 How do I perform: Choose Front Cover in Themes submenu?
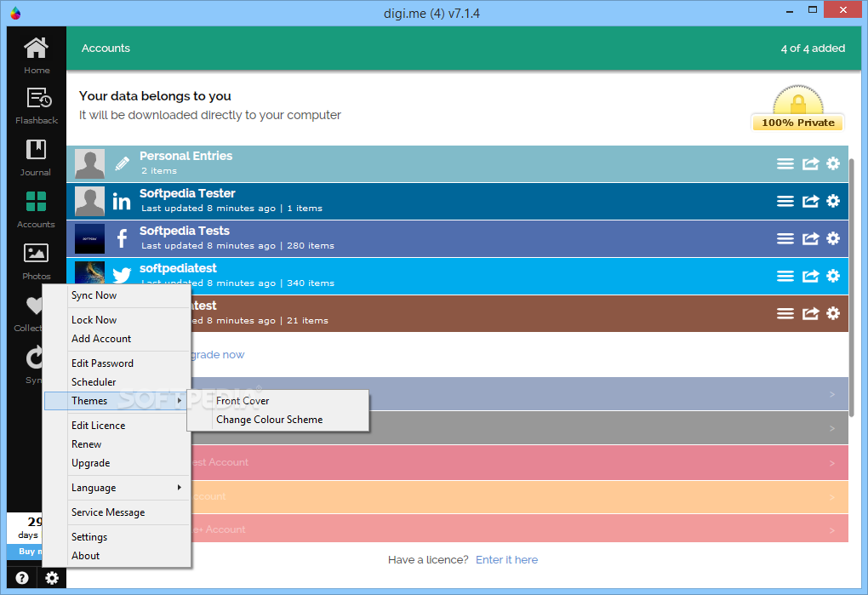tap(243, 401)
